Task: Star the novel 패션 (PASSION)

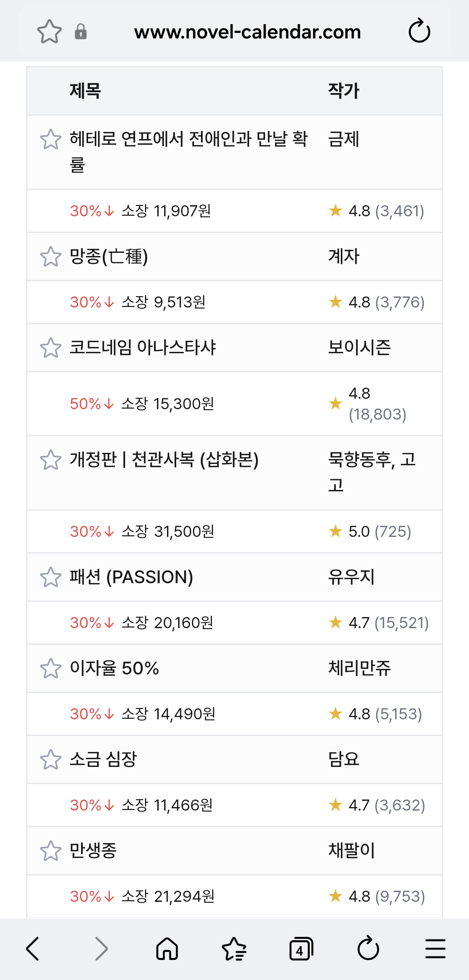Action: (x=50, y=577)
